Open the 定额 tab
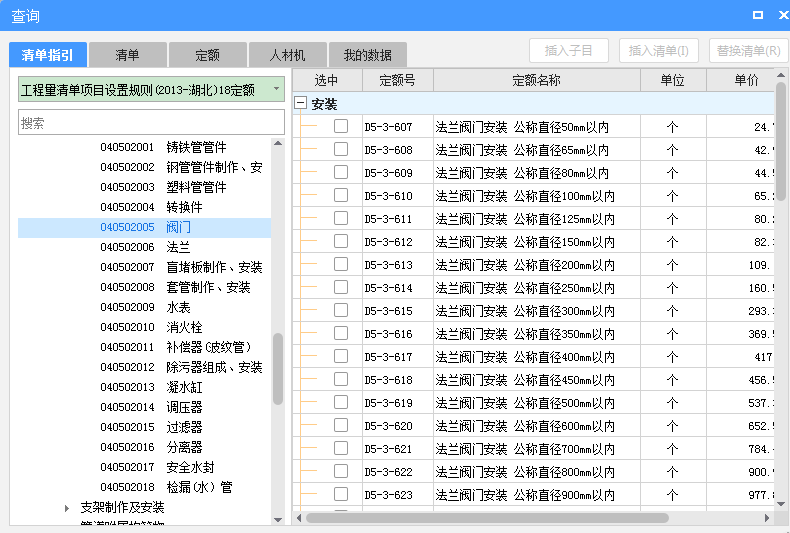This screenshot has width=790, height=533. coord(208,55)
